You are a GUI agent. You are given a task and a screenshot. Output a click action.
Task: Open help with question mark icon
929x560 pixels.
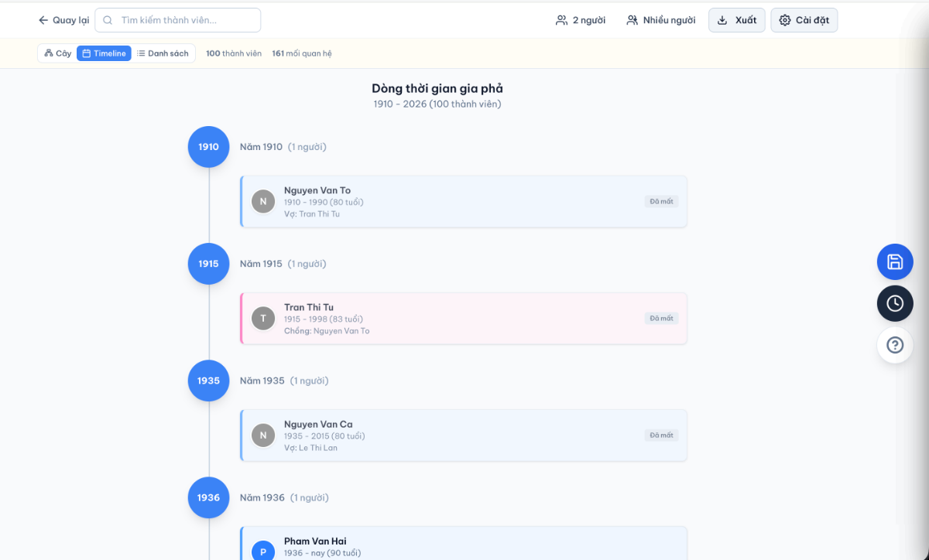pos(895,345)
